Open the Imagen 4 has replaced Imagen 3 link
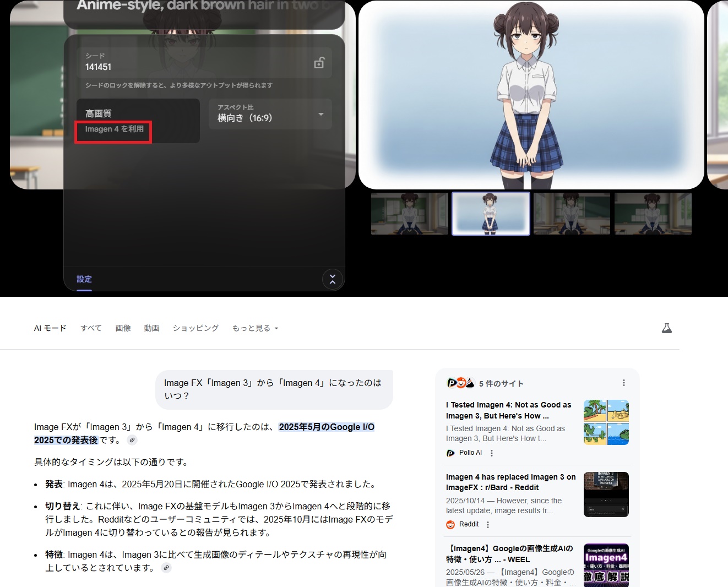 (x=510, y=482)
